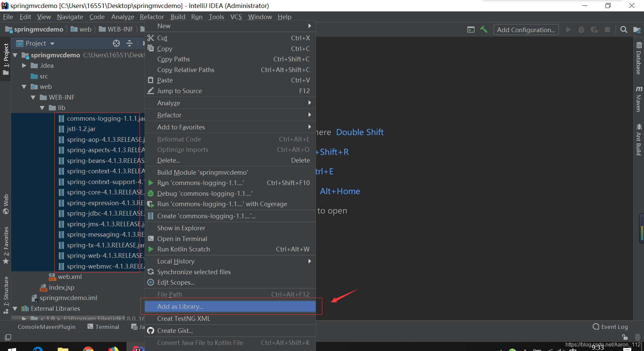Open the Refactor submenu in context menu

(x=230, y=115)
